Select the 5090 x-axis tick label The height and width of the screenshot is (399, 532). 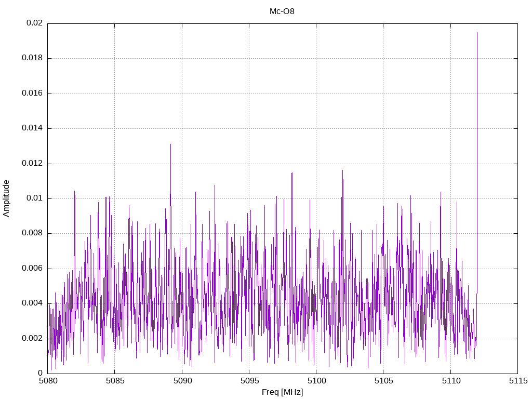pyautogui.click(x=182, y=381)
